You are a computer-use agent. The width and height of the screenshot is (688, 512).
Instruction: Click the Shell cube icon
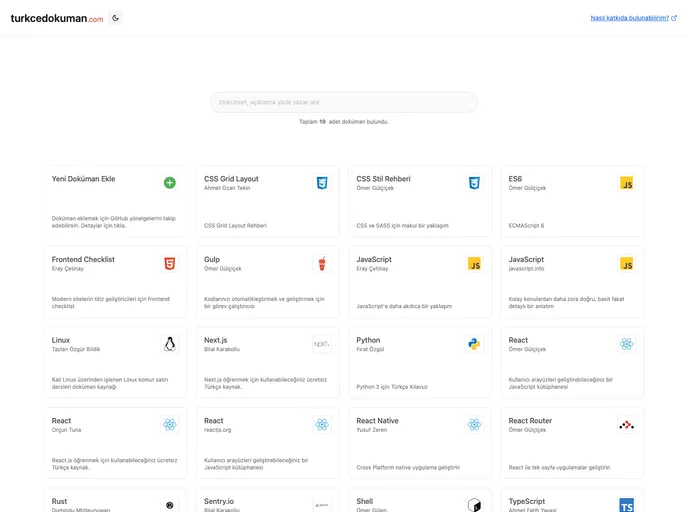474,505
